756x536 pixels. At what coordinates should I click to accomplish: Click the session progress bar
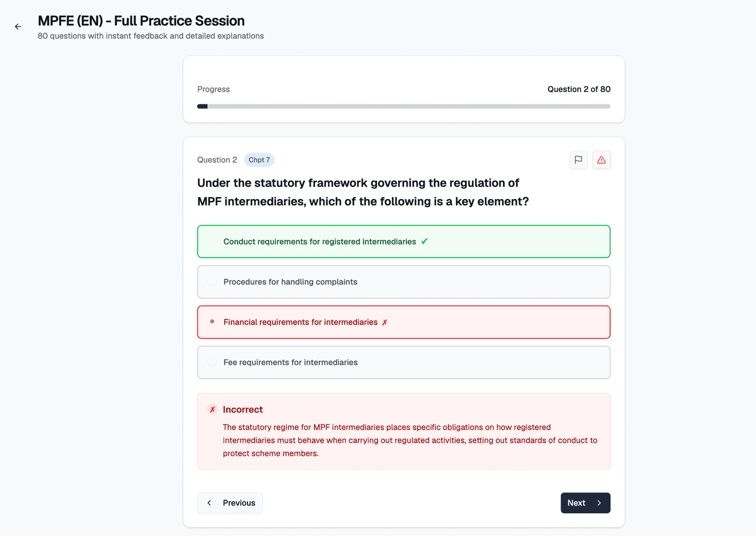(x=404, y=106)
